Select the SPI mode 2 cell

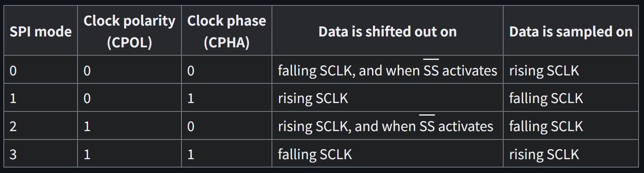coord(13,126)
